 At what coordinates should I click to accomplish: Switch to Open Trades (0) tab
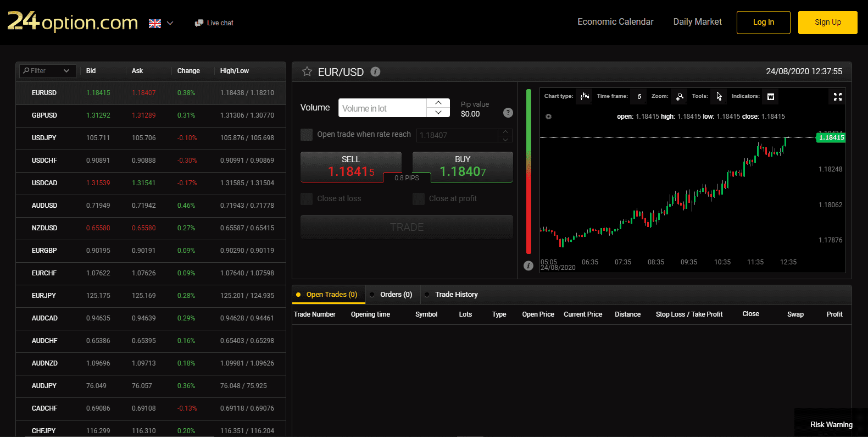coord(329,295)
